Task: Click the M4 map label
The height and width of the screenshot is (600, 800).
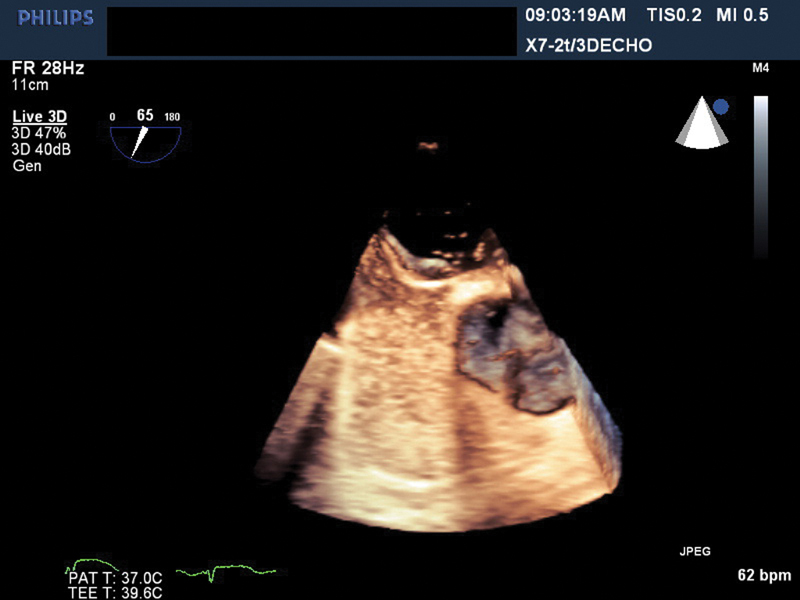Action: point(760,70)
